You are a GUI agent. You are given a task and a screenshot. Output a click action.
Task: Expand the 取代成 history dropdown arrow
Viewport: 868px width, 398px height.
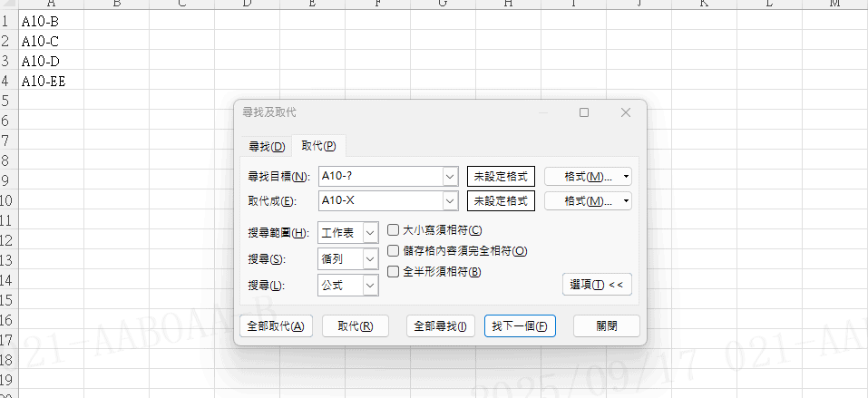pyautogui.click(x=450, y=200)
